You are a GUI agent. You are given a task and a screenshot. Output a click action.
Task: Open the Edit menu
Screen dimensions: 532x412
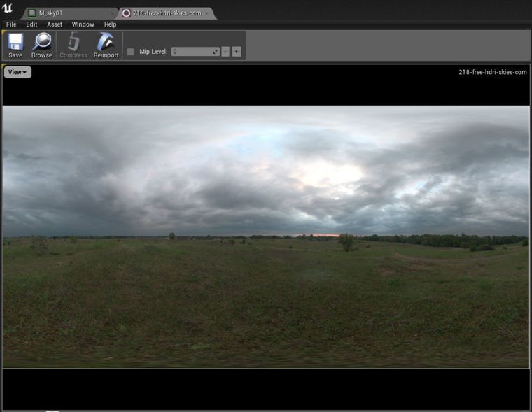click(x=31, y=24)
